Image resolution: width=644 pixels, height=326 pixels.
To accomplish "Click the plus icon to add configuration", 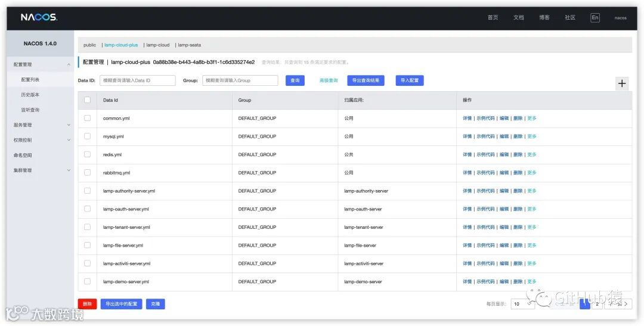I will (622, 83).
